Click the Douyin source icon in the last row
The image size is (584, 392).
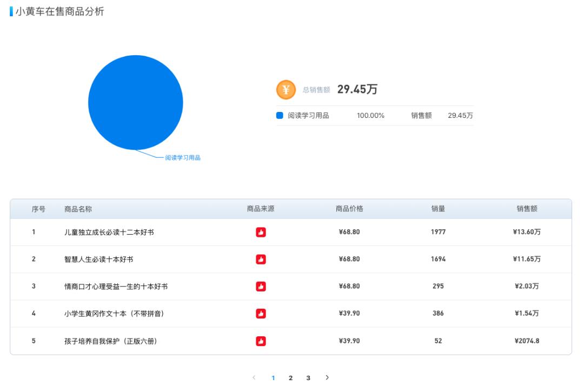(260, 341)
